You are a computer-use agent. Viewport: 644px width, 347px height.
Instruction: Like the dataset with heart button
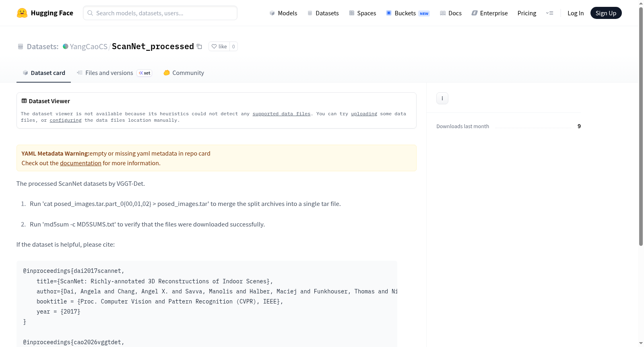coord(219,46)
